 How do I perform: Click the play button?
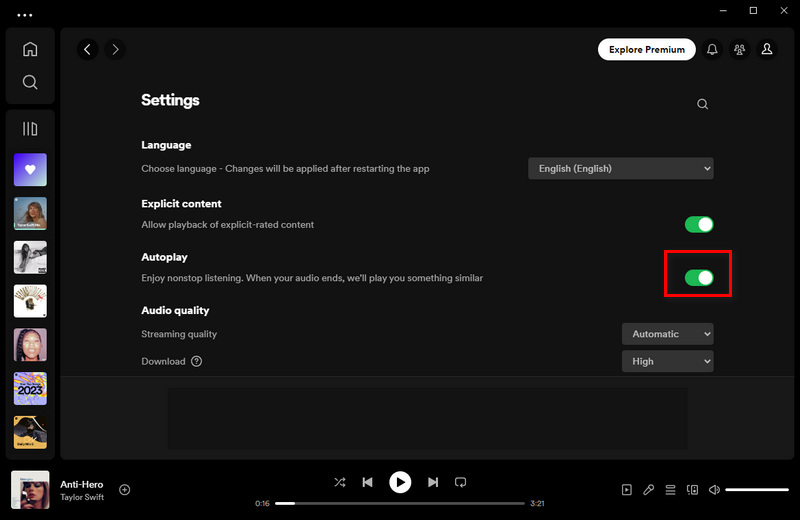[x=400, y=482]
